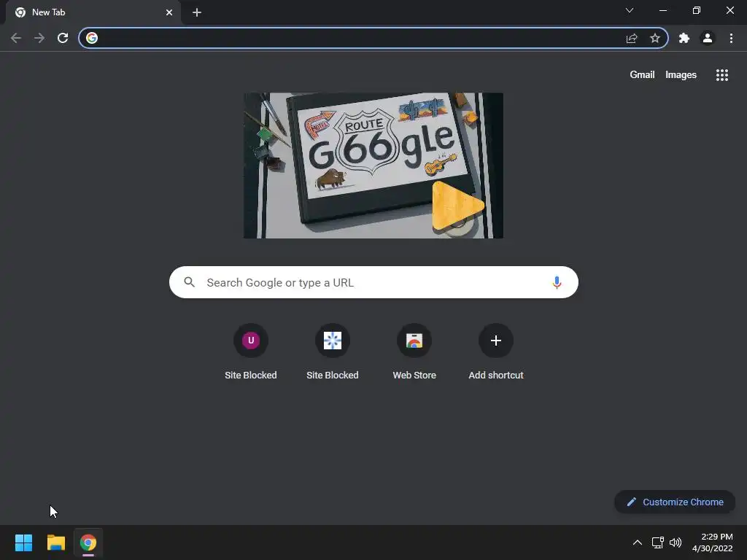The height and width of the screenshot is (560, 747).
Task: Open the Chrome three-dot menu
Action: click(731, 38)
